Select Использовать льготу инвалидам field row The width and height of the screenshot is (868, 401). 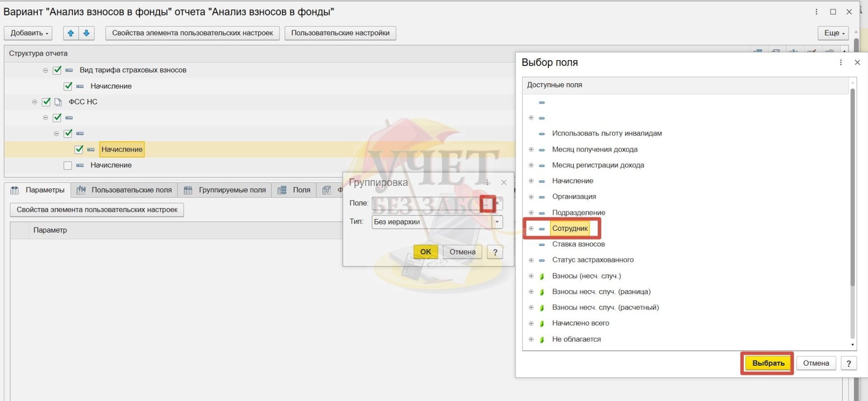[686, 134]
